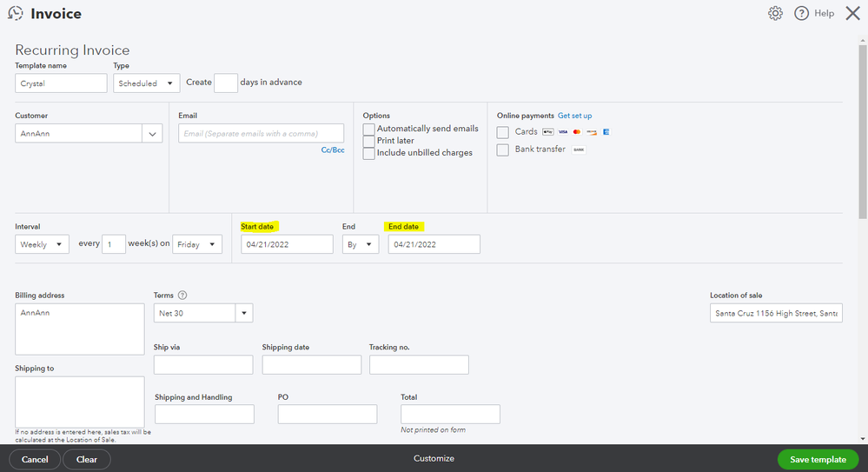Click the Clear button

[x=87, y=459]
